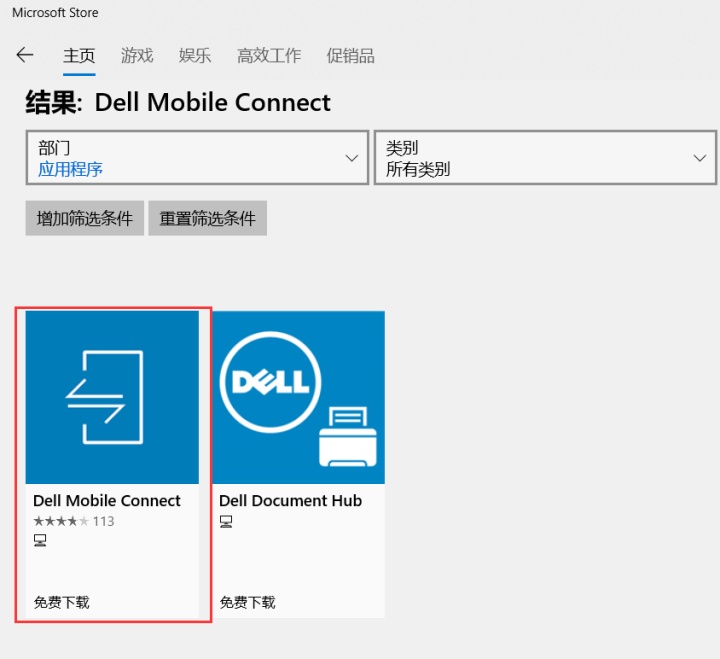Click the 增加筛选条件 button

84,218
